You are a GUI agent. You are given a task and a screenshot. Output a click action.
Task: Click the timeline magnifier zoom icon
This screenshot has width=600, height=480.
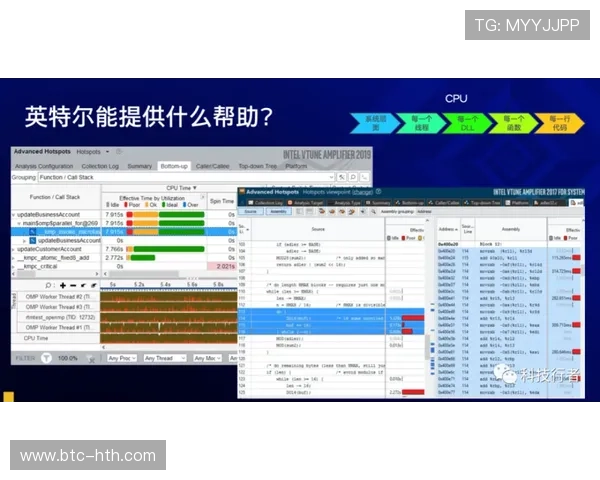tap(49, 285)
